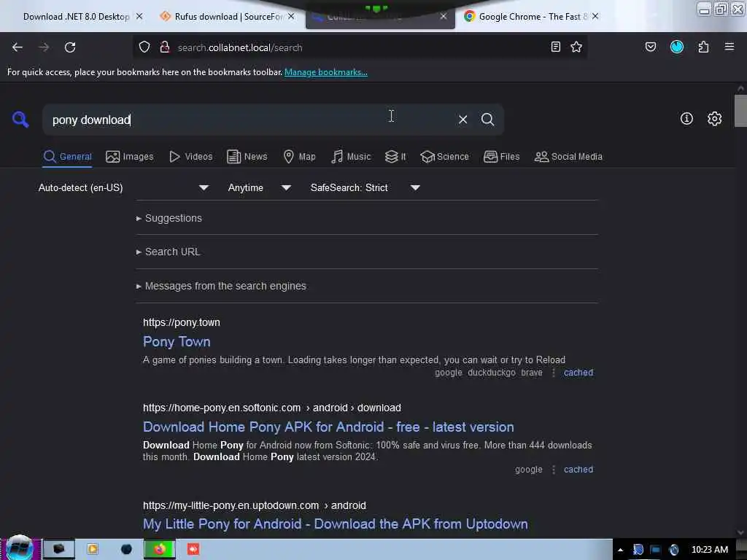Open the tracking protection shield icon
The height and width of the screenshot is (560, 747).
[x=144, y=47]
